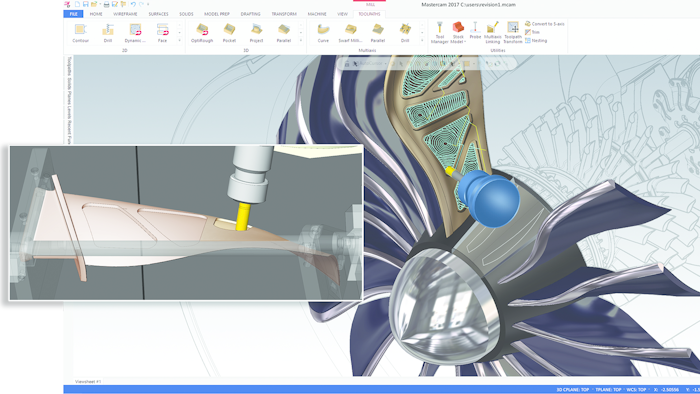Expand the Multiaxis toolpaths gallery
Image resolution: width=700 pixels, height=394 pixels.
click(422, 41)
